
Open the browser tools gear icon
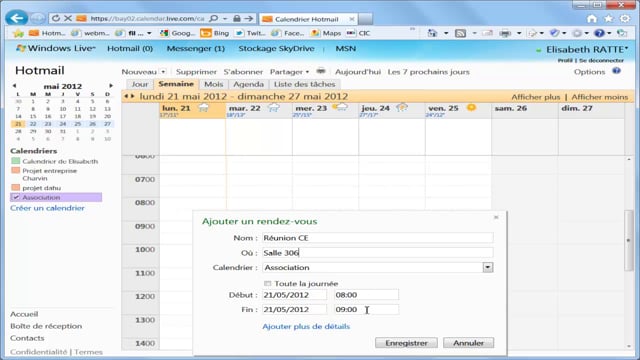[x=625, y=19]
